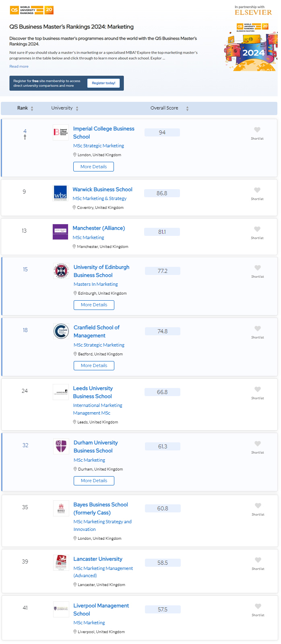281x644 pixels.
Task: Shortlist Cranfield School of Management heart
Action: click(258, 328)
